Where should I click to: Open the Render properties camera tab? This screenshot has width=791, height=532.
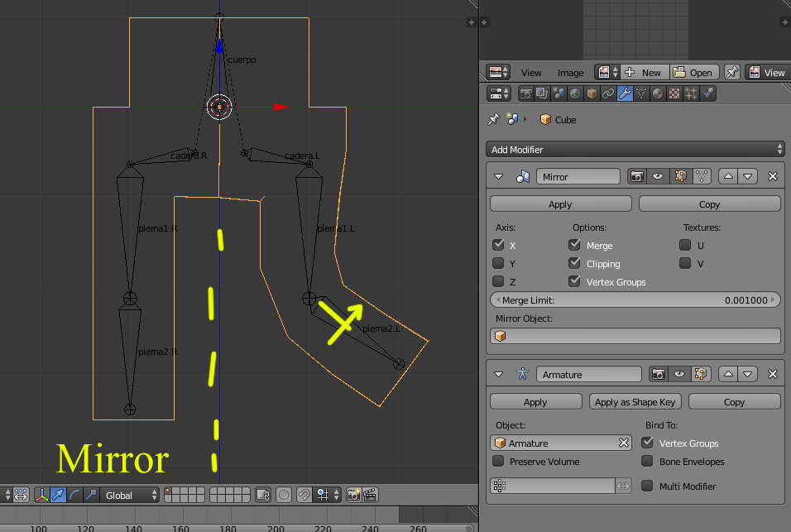click(x=526, y=94)
